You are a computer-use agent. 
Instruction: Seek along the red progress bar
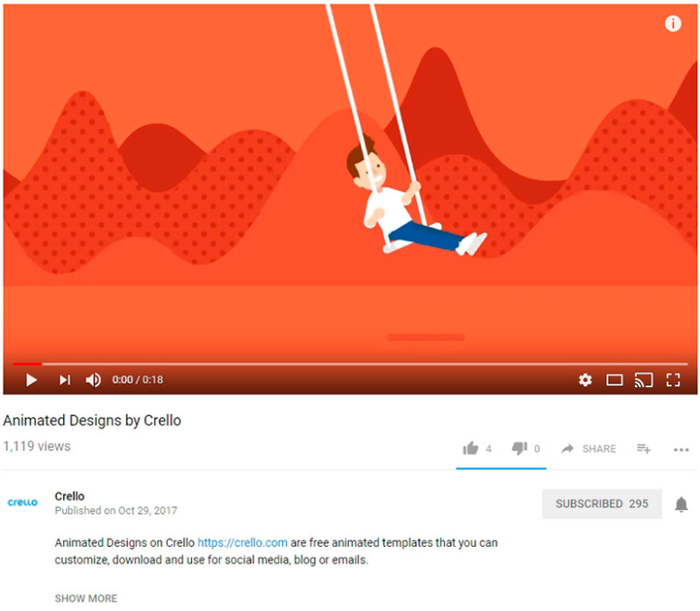tap(350, 364)
